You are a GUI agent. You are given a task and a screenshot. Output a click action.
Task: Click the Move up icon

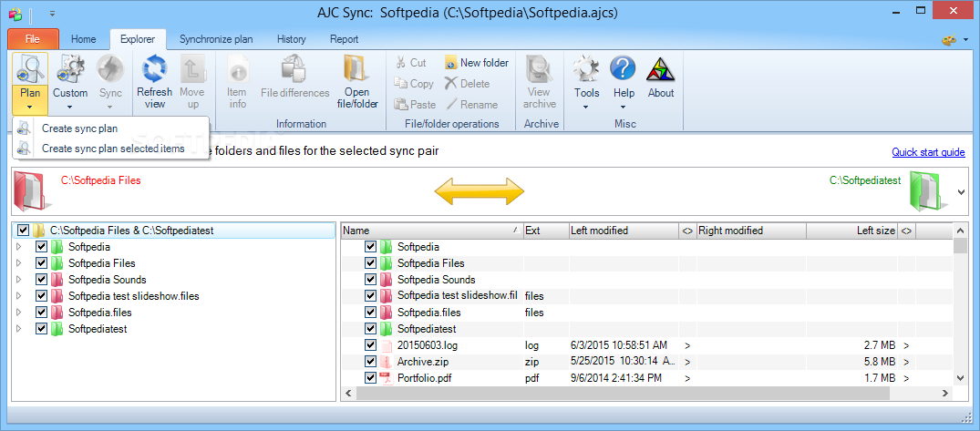pyautogui.click(x=191, y=69)
